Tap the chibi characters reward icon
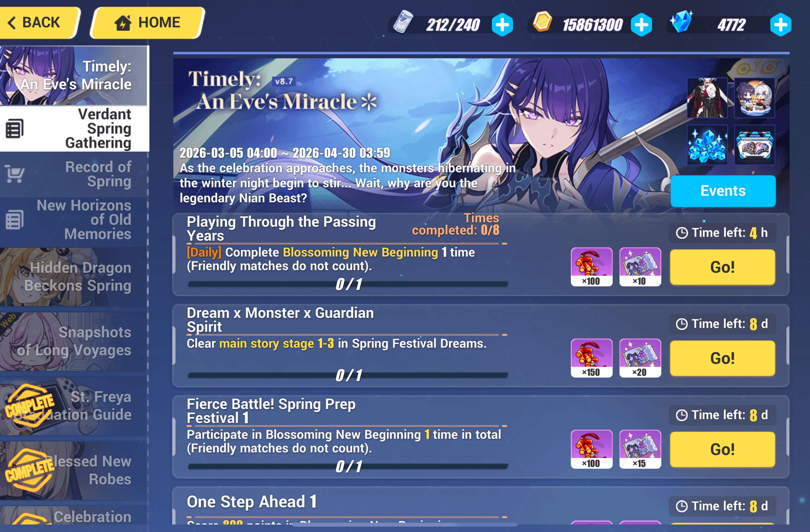810x532 pixels. (x=755, y=98)
